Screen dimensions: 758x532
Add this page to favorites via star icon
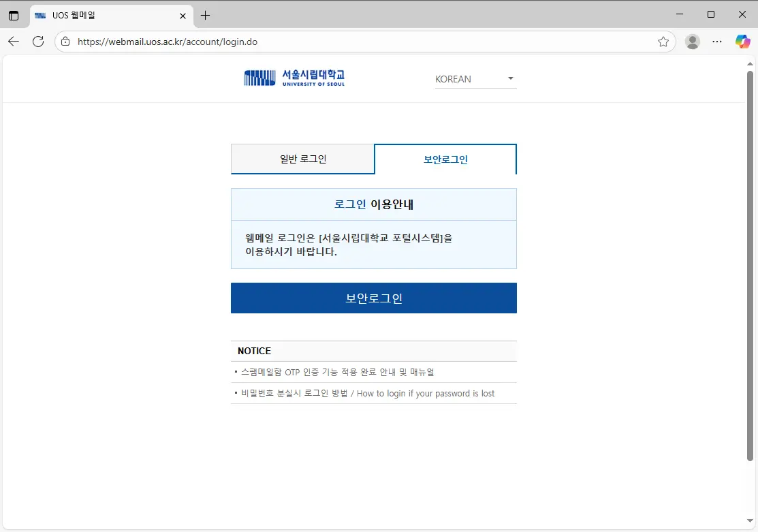[663, 42]
